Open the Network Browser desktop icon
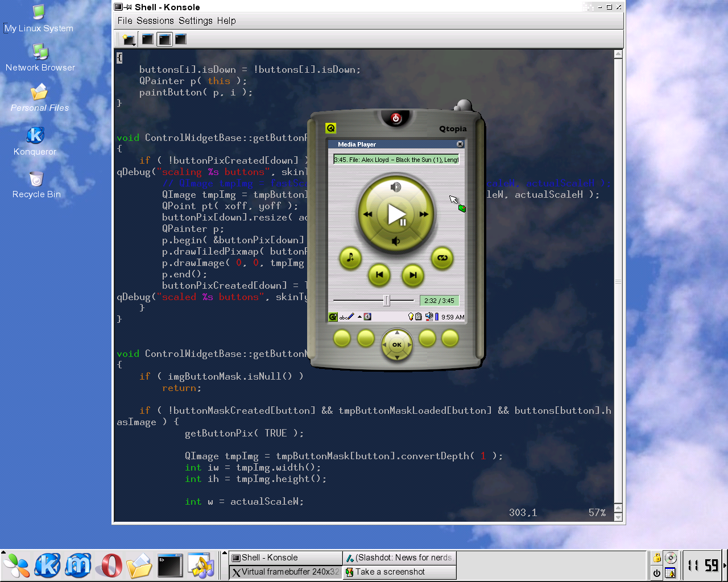728x582 pixels. [40, 58]
